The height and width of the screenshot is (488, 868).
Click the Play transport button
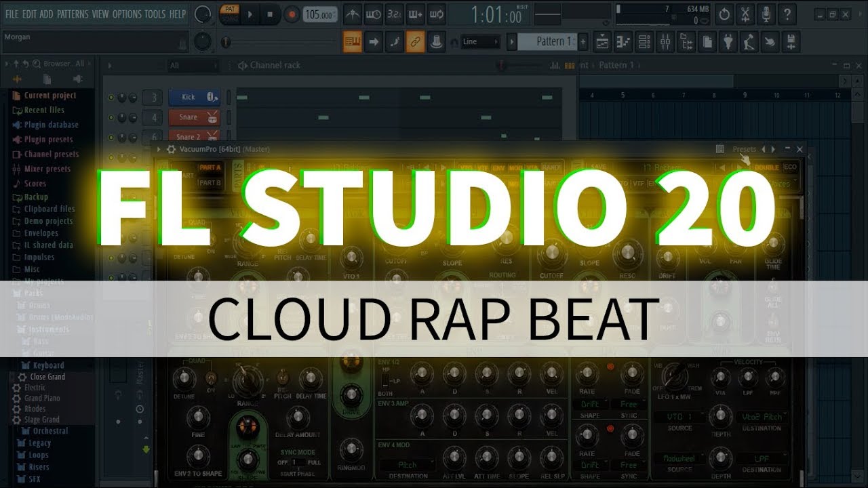250,14
